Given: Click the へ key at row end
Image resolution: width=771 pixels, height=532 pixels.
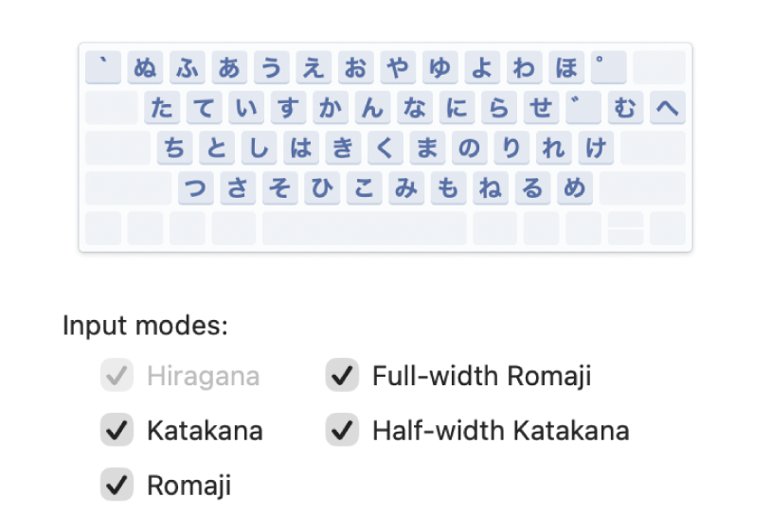Looking at the screenshot, I should (x=667, y=109).
